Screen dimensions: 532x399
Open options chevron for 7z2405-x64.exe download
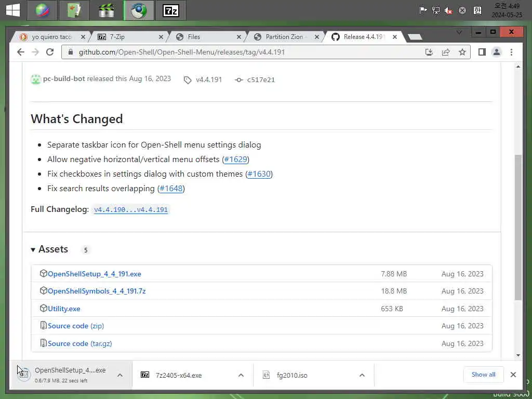click(x=241, y=375)
